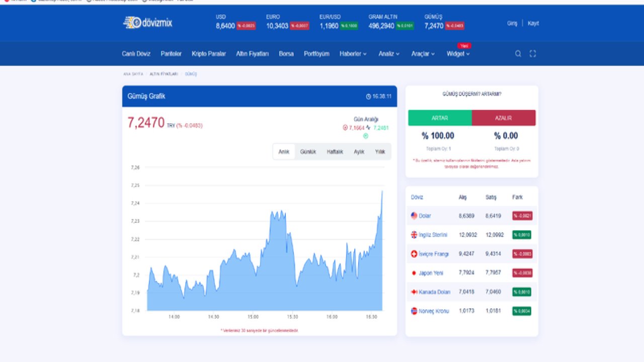Click the dövizmix logo
644x362 pixels.
147,23
